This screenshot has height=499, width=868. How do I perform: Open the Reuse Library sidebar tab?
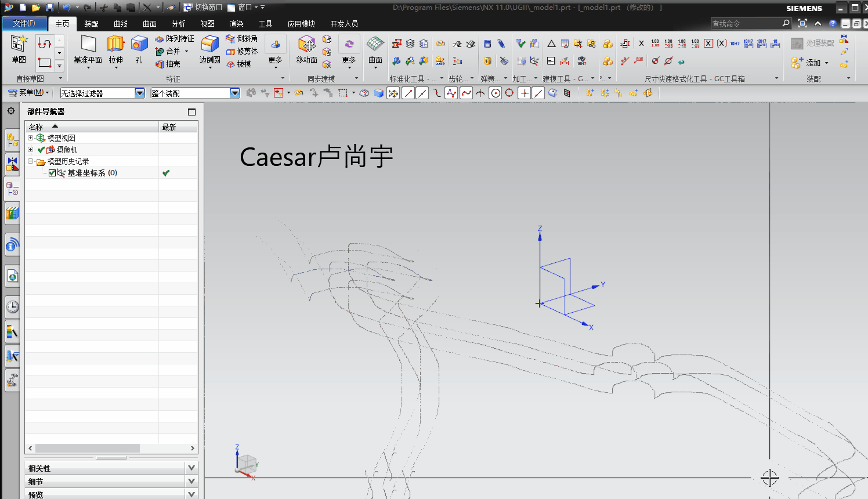(x=12, y=213)
